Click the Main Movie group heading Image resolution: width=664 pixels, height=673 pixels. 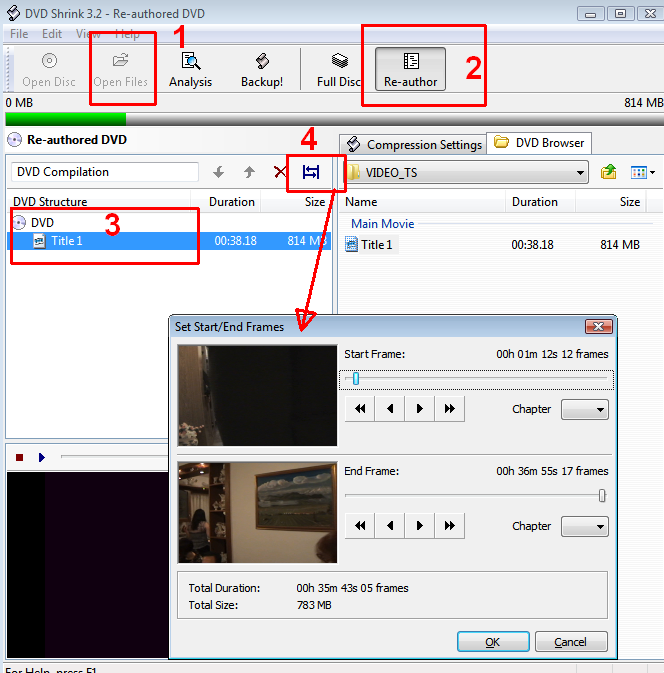[382, 224]
